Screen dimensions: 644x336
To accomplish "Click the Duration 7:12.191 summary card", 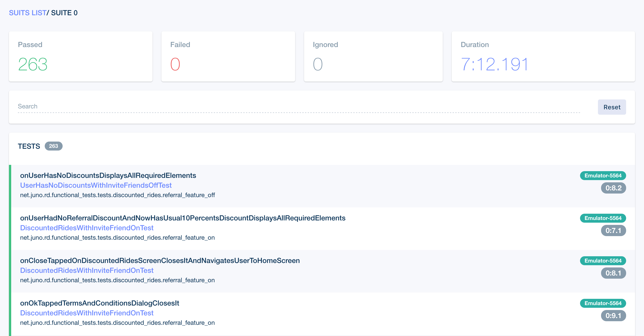I will click(x=543, y=56).
